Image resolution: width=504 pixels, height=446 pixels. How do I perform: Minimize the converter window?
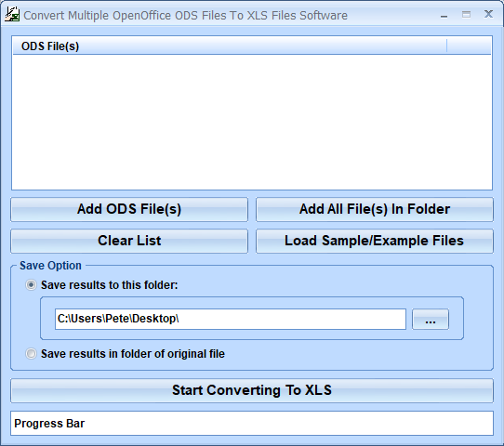point(444,15)
